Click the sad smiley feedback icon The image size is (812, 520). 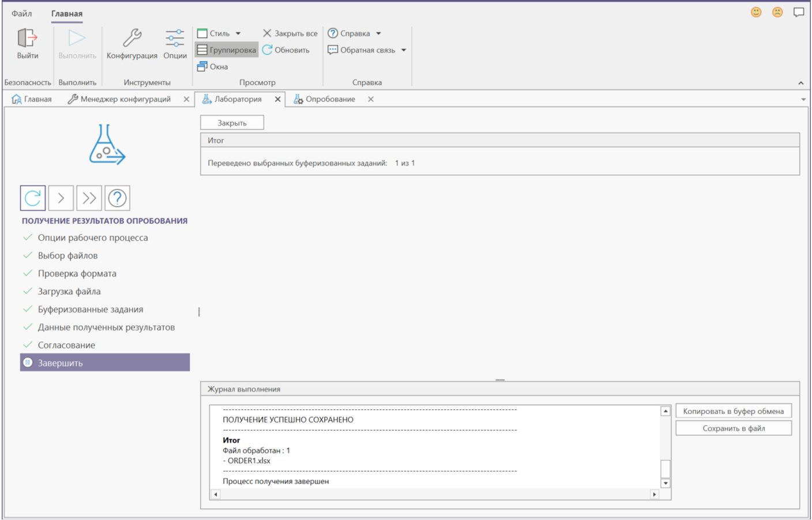pyautogui.click(x=777, y=12)
